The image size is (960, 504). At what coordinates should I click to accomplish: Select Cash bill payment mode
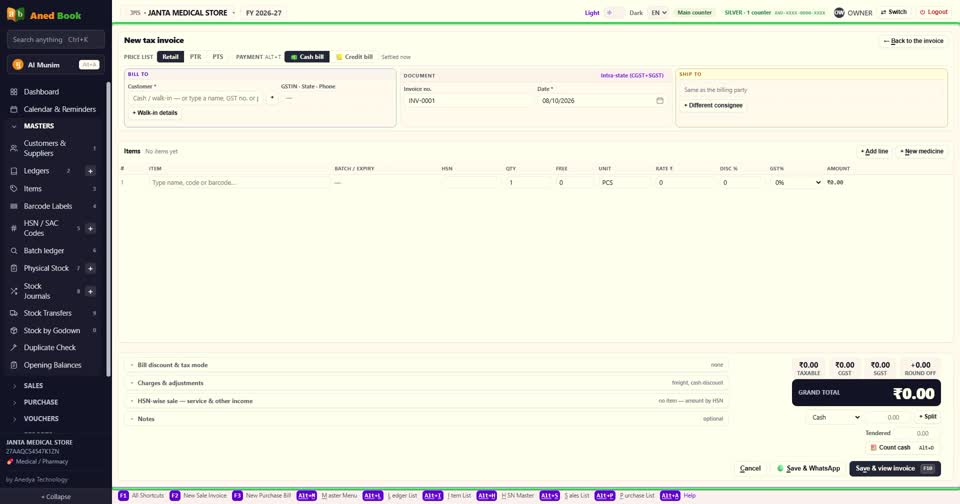[307, 57]
